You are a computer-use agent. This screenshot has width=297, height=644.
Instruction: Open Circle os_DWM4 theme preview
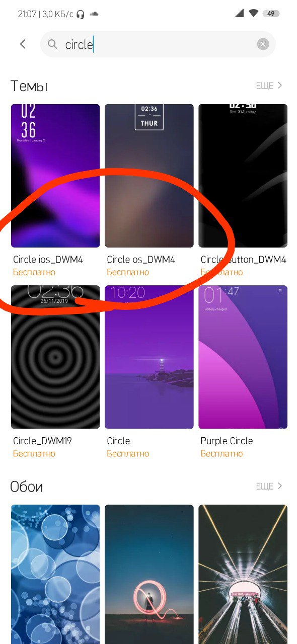149,176
